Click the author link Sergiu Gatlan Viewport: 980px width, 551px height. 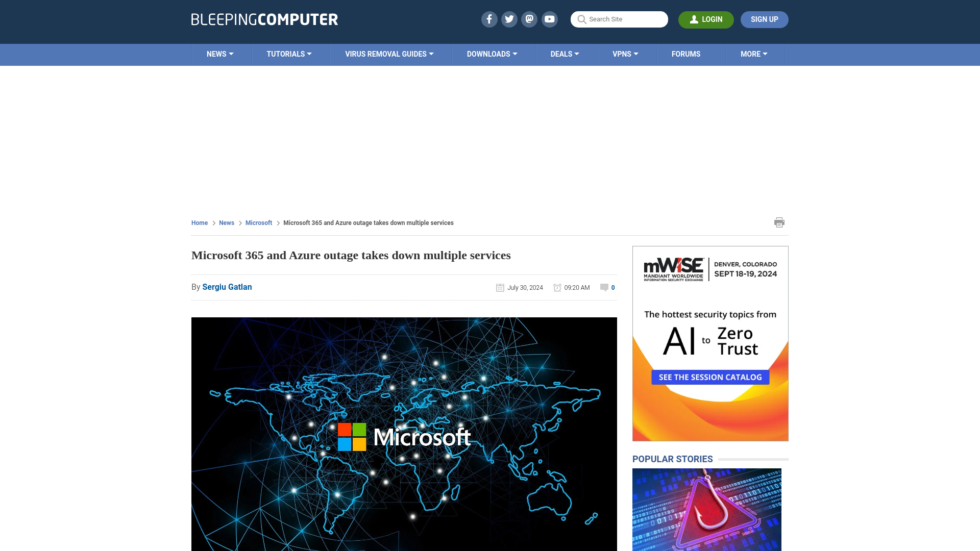click(227, 287)
